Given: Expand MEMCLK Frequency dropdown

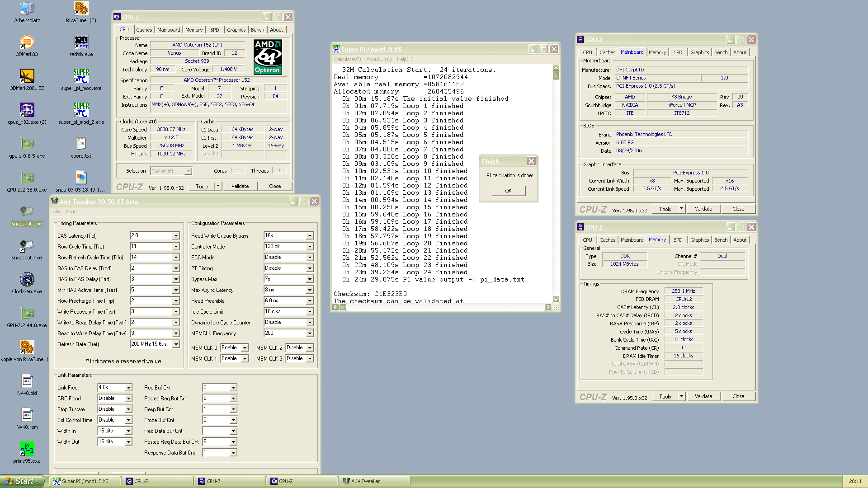Looking at the screenshot, I should (310, 333).
